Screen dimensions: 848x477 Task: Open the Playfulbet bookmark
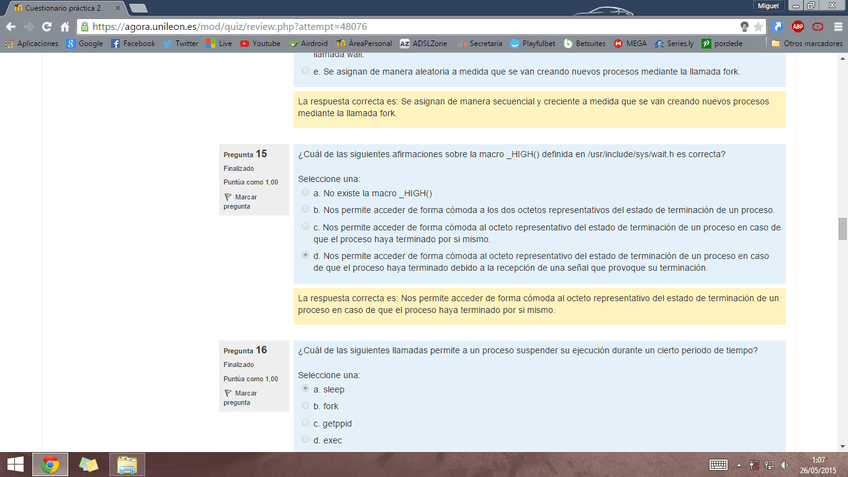pyautogui.click(x=533, y=43)
